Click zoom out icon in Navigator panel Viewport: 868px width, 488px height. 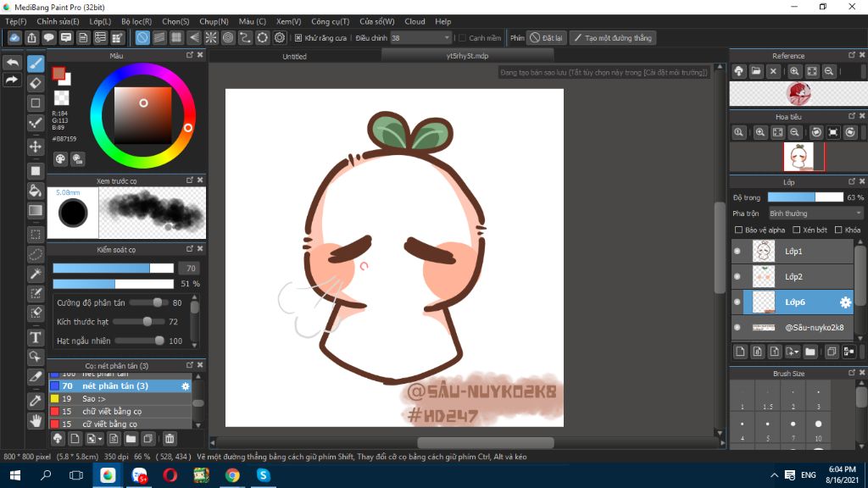(794, 132)
